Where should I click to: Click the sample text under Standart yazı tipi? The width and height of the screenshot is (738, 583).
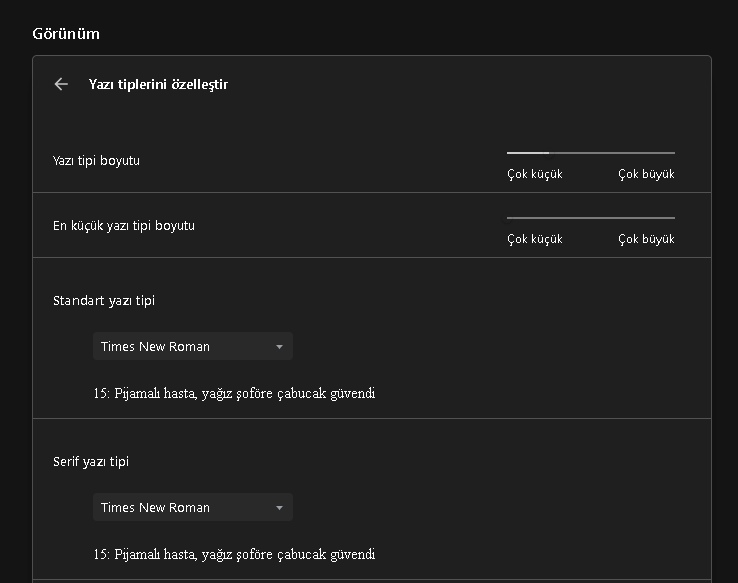234,393
